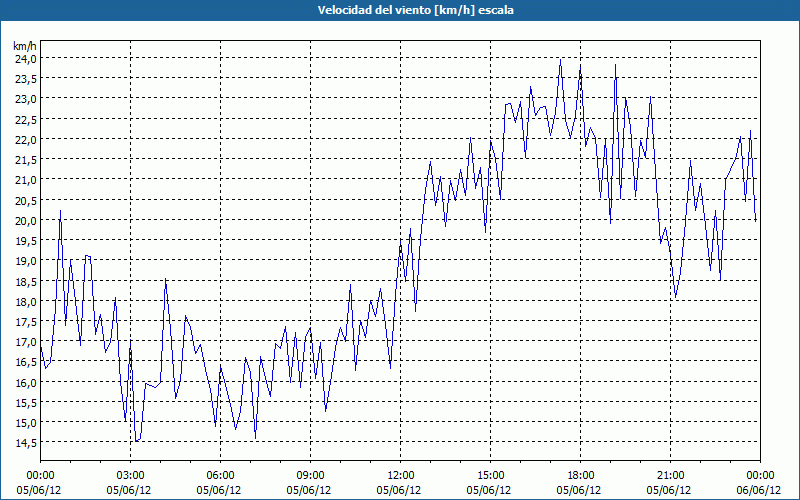This screenshot has width=800, height=500.
Task: Click the 18,0 y-axis value
Action: pos(25,302)
